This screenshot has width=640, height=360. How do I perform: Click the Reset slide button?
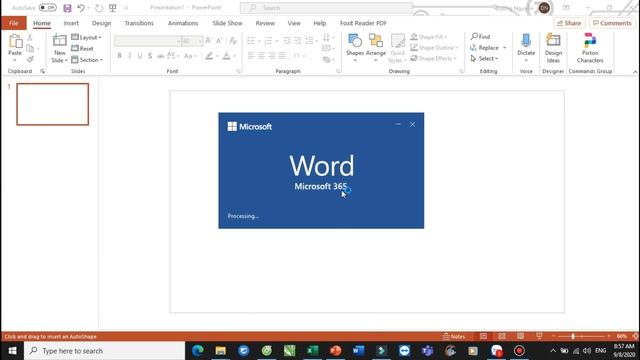83,48
